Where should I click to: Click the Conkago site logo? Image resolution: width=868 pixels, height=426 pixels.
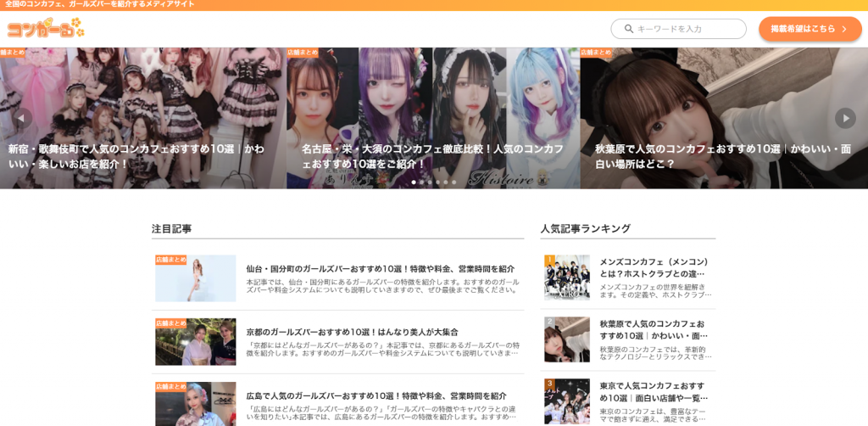[46, 28]
